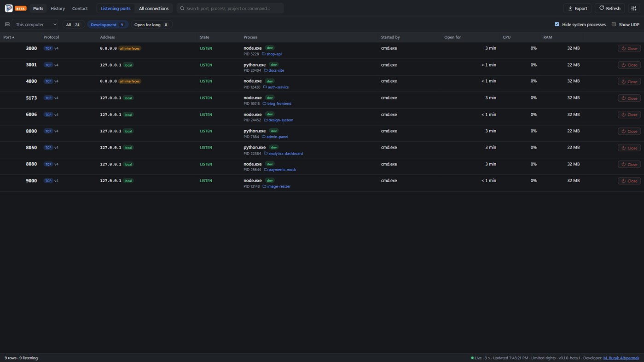Open the payments-mock project link
This screenshot has width=644, height=362.
click(280, 170)
